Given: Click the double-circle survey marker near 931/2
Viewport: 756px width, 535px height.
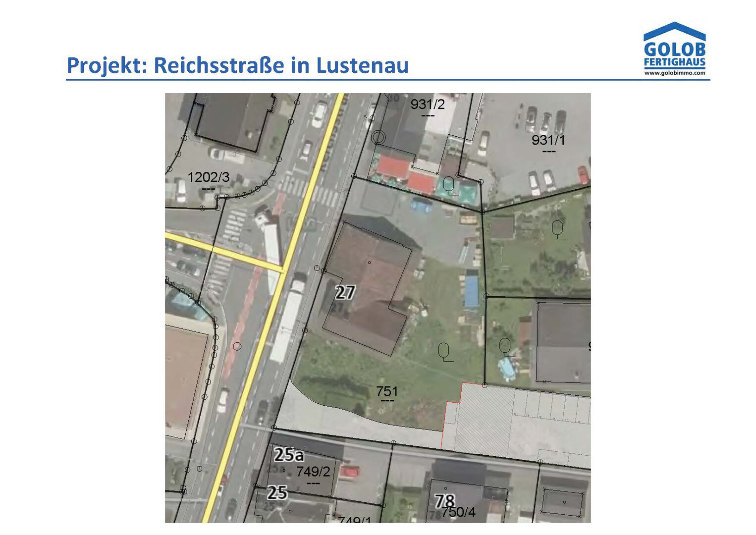Looking at the screenshot, I should [378, 137].
